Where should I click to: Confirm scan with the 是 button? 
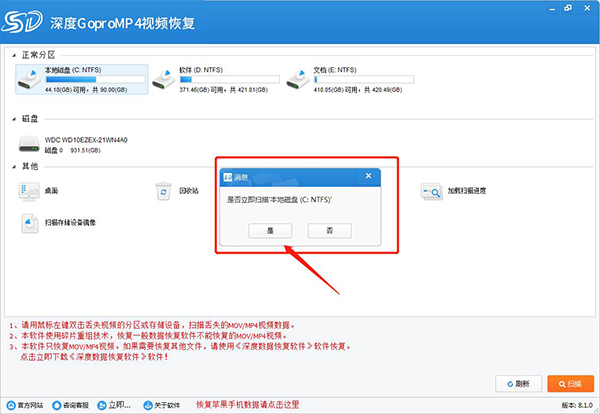(x=270, y=231)
